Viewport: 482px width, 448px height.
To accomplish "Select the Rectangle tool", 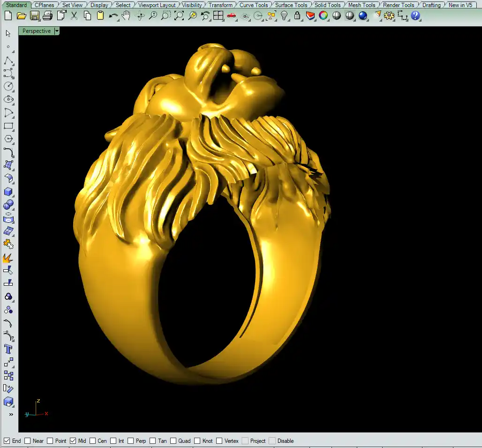I will tap(8, 126).
